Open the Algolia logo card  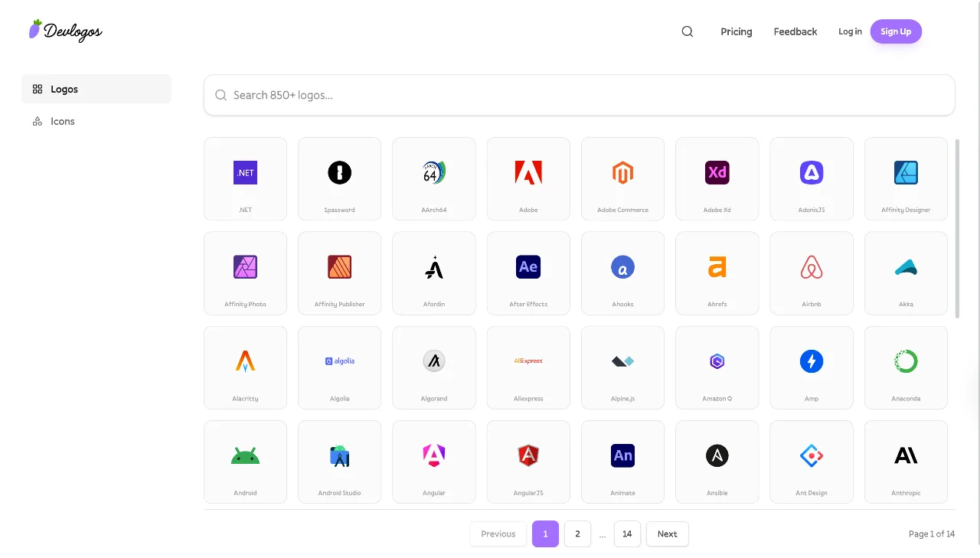(x=339, y=368)
